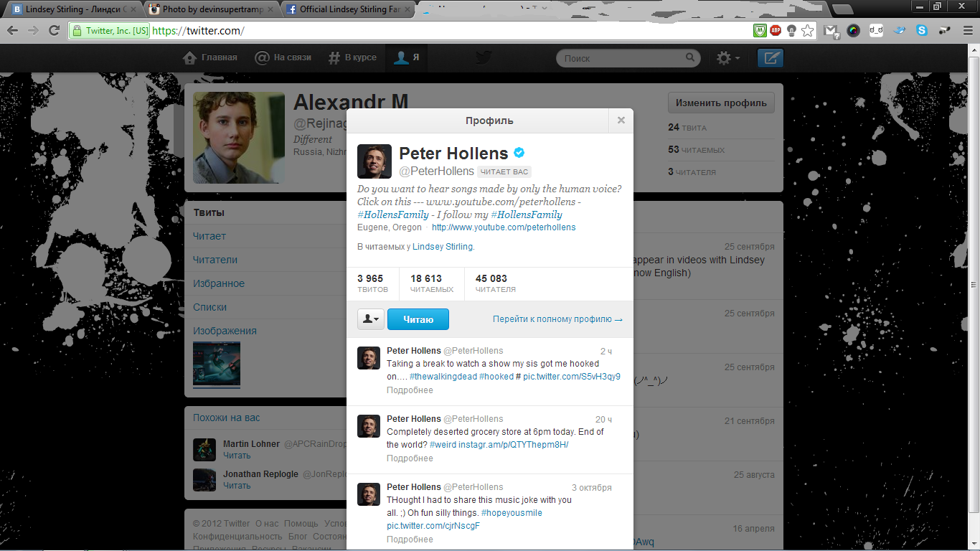The image size is (980, 551).
Task: Close the Peter Hollens profile popup
Action: click(621, 121)
